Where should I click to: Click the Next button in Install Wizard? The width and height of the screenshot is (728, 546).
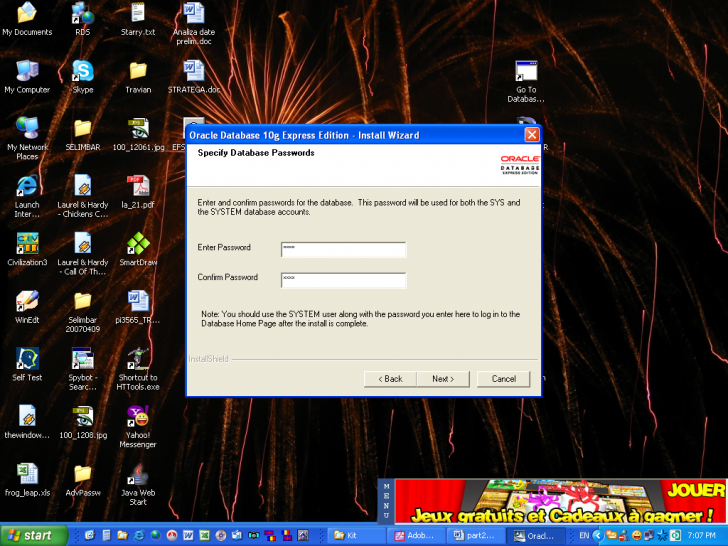click(443, 379)
